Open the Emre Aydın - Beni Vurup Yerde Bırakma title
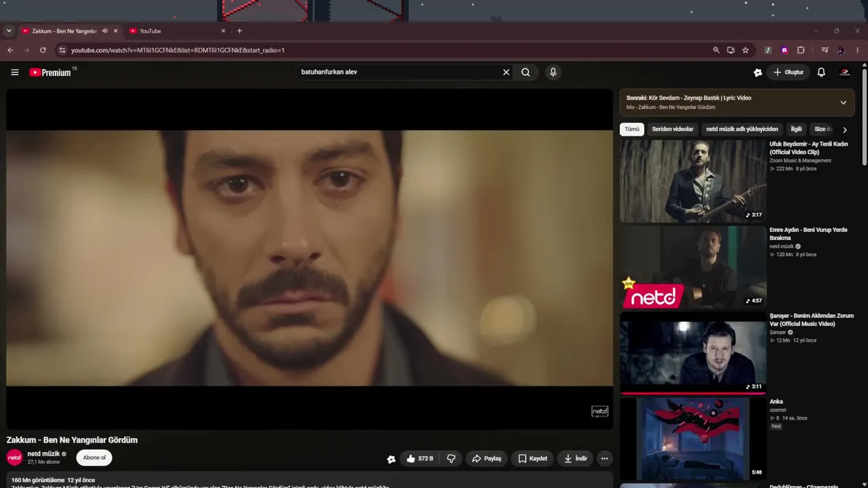This screenshot has width=868, height=488. 808,234
